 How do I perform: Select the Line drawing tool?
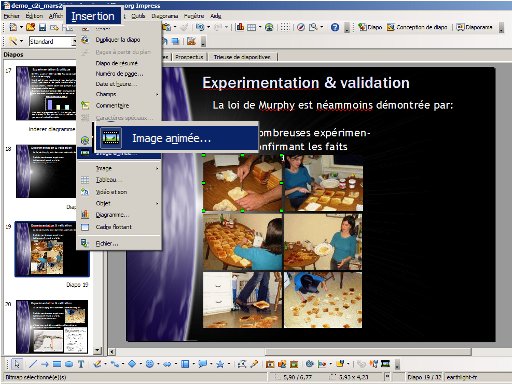[x=32, y=364]
